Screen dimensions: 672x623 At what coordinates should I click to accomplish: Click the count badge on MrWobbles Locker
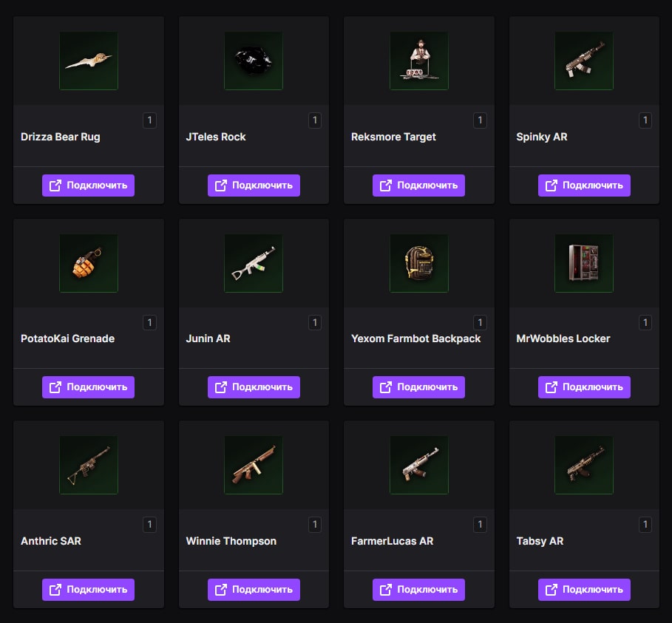(x=645, y=323)
